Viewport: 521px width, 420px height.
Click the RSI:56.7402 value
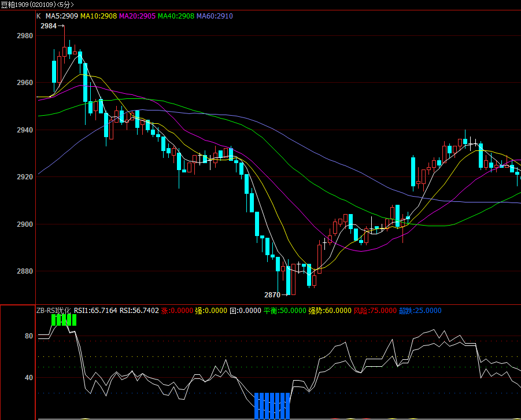pos(139,310)
